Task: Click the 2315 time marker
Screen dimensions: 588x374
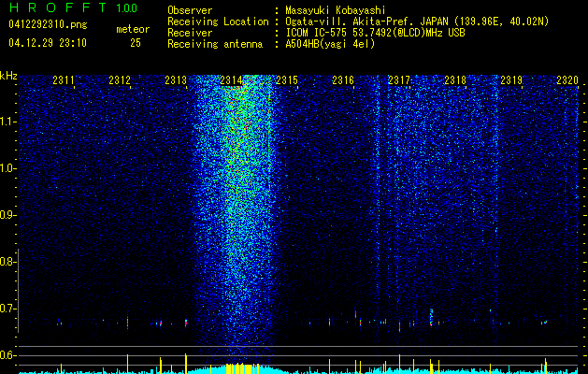Action: pyautogui.click(x=287, y=79)
